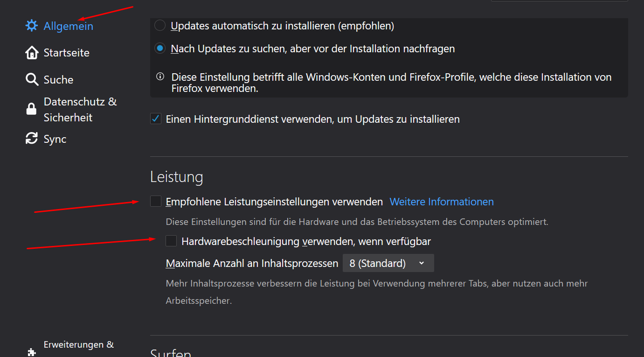The height and width of the screenshot is (357, 644).
Task: Click the house icon for Startseite
Action: [x=31, y=53]
